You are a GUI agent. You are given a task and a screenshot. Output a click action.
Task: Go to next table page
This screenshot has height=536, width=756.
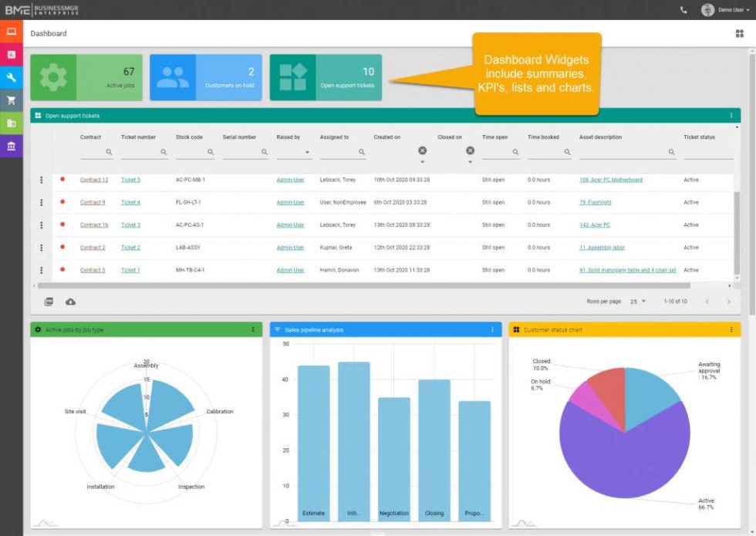pyautogui.click(x=728, y=302)
